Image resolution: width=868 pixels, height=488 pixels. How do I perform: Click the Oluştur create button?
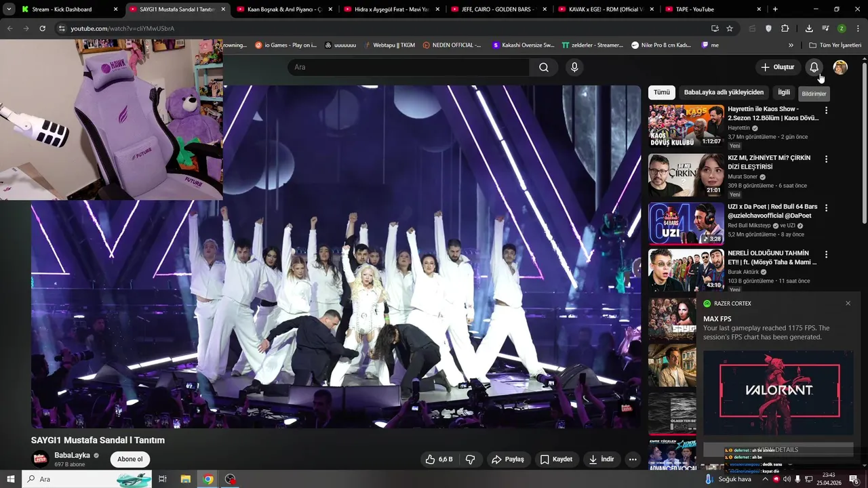(x=777, y=67)
